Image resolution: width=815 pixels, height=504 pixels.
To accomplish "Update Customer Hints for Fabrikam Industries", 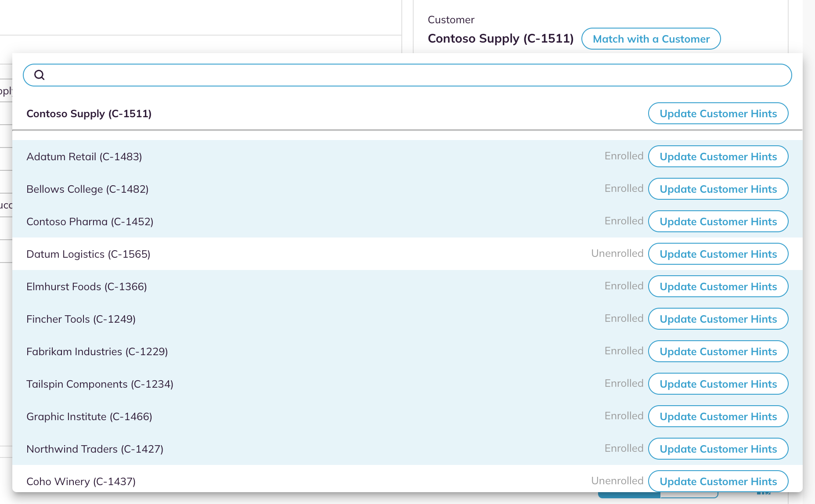I will (x=718, y=351).
